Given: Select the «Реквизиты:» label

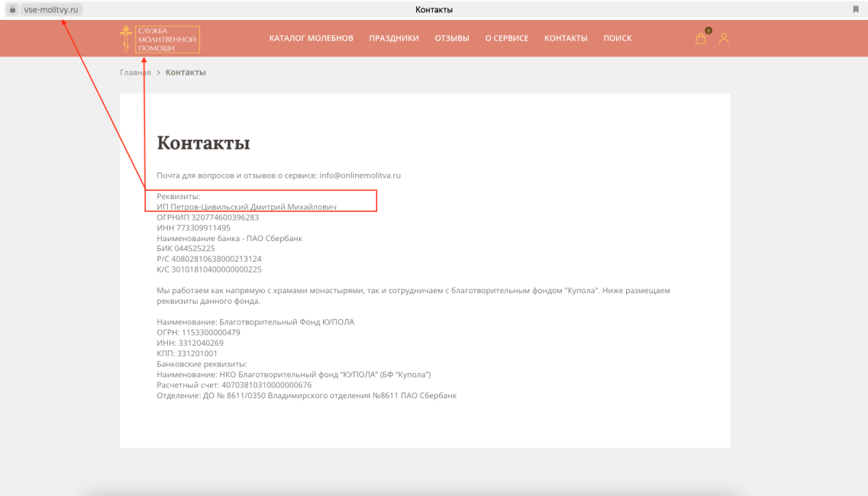Looking at the screenshot, I should pyautogui.click(x=178, y=197).
